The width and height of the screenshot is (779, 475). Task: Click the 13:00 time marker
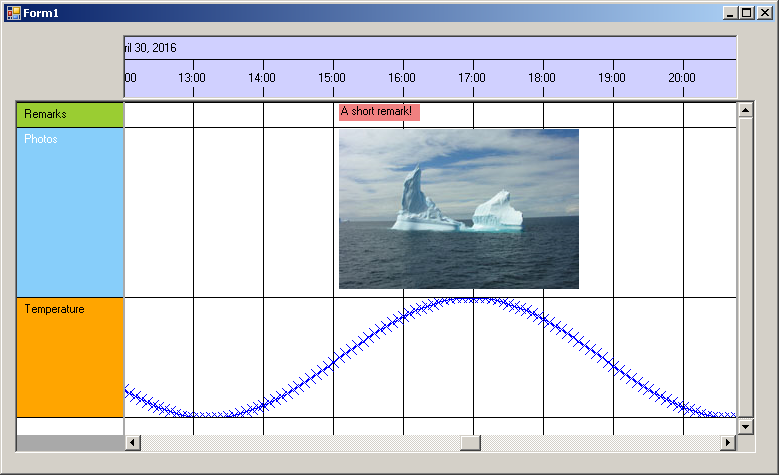(x=192, y=78)
